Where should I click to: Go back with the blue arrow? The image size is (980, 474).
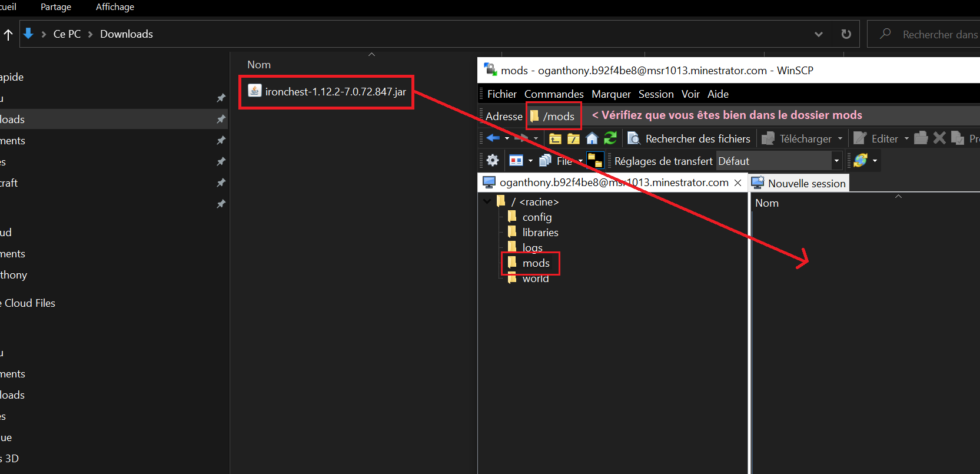[x=493, y=138]
